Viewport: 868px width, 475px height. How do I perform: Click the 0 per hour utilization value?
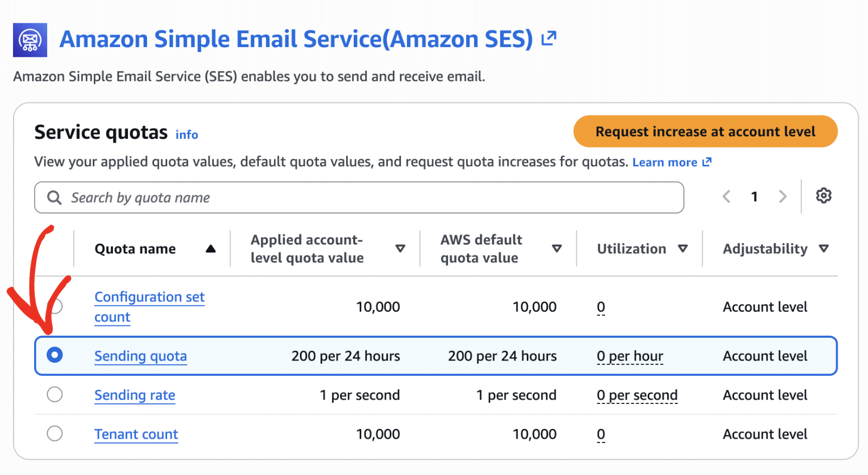(x=630, y=356)
